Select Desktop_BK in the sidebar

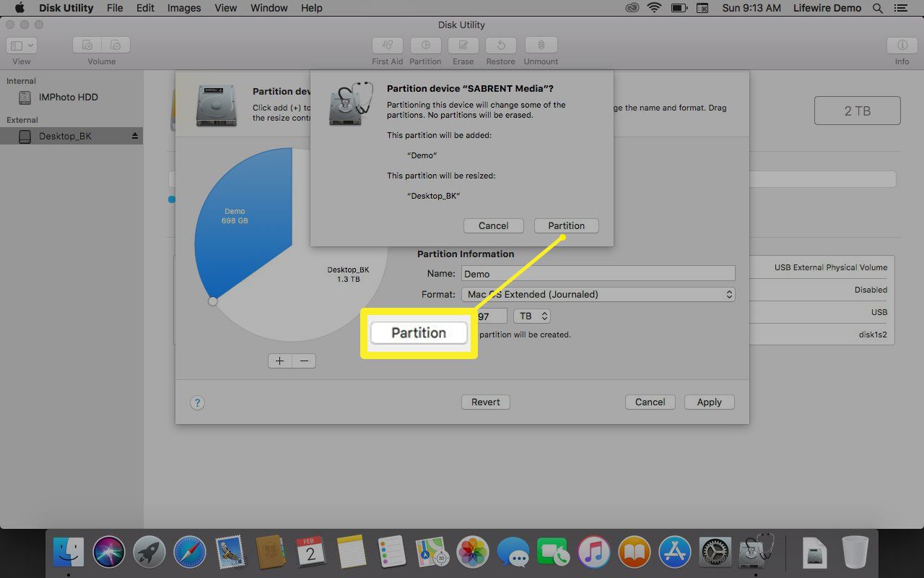[71, 136]
